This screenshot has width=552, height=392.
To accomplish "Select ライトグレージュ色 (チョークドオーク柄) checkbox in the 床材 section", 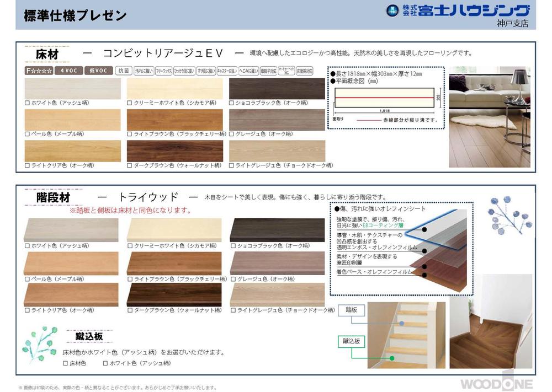I will pos(231,165).
